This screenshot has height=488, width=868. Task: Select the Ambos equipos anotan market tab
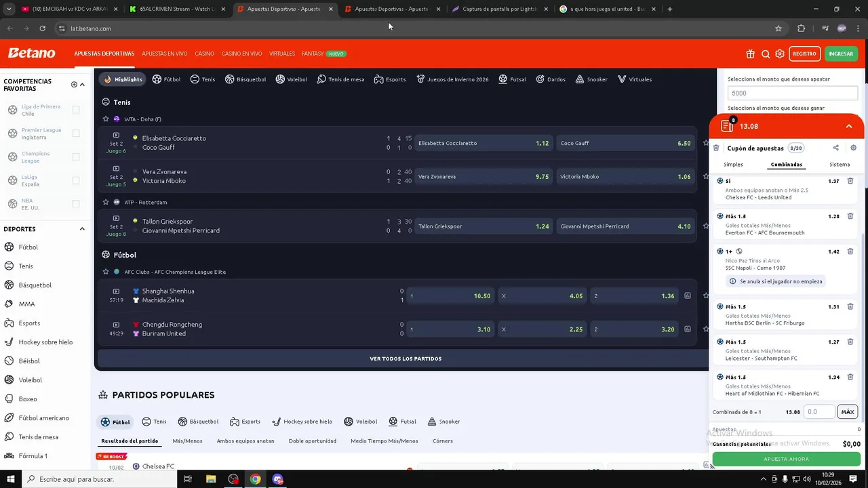pyautogui.click(x=245, y=441)
